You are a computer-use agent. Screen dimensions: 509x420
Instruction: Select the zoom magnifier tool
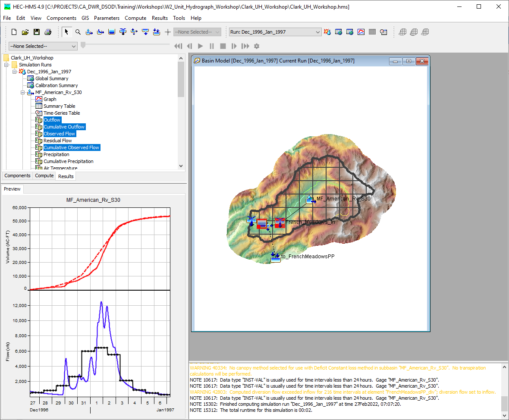tap(78, 31)
